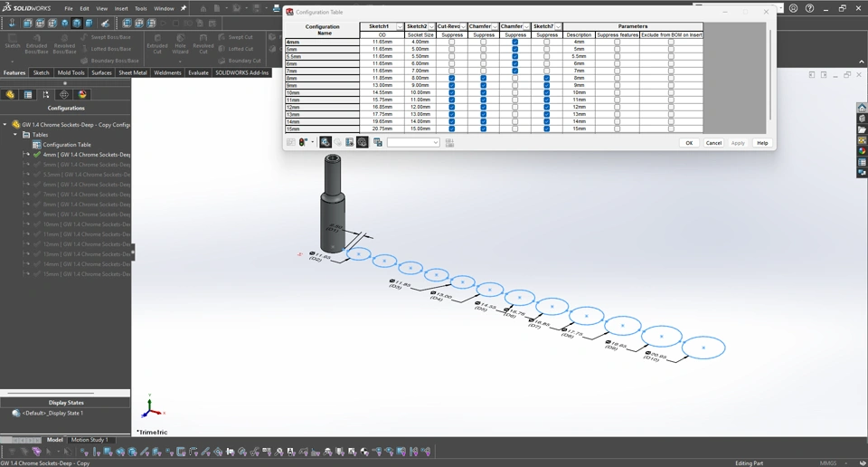The image size is (868, 467).
Task: Uncheck second Chamfer Suppress for 4mm row
Action: click(515, 43)
